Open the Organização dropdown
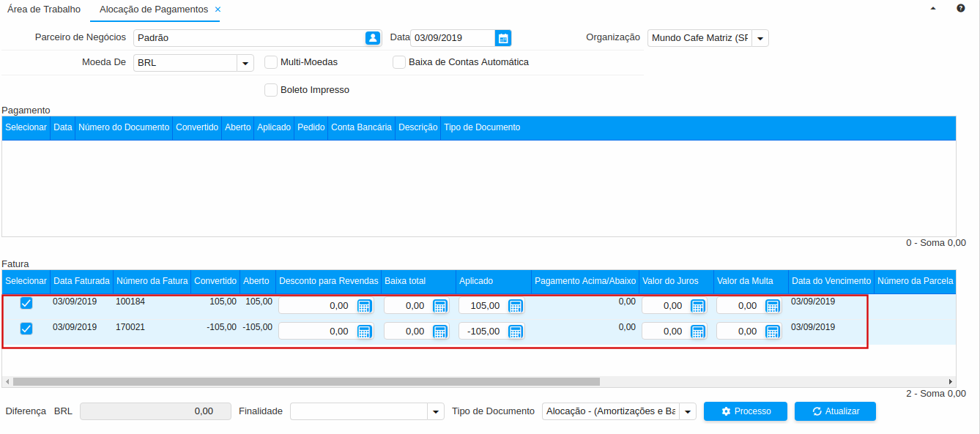The height and width of the screenshot is (434, 980). pyautogui.click(x=760, y=38)
